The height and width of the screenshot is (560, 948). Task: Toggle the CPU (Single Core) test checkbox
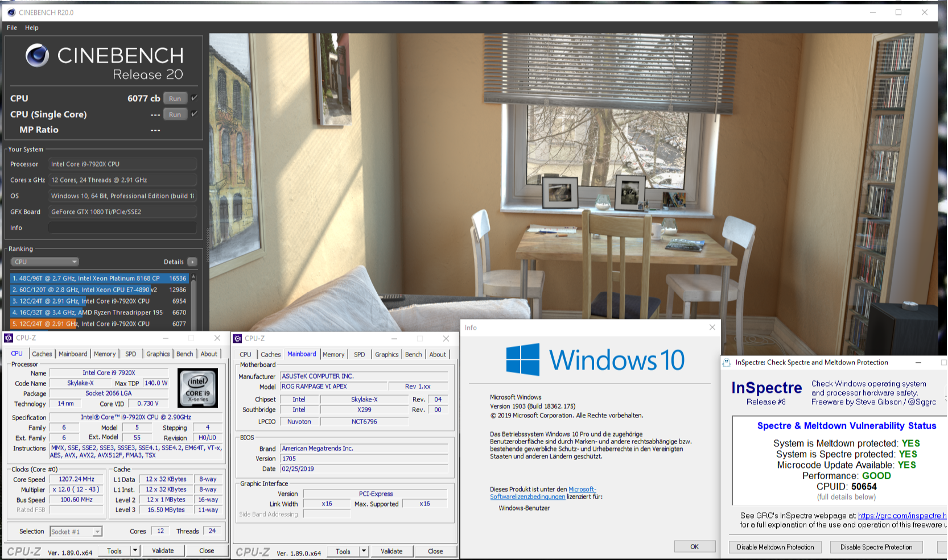tap(194, 114)
